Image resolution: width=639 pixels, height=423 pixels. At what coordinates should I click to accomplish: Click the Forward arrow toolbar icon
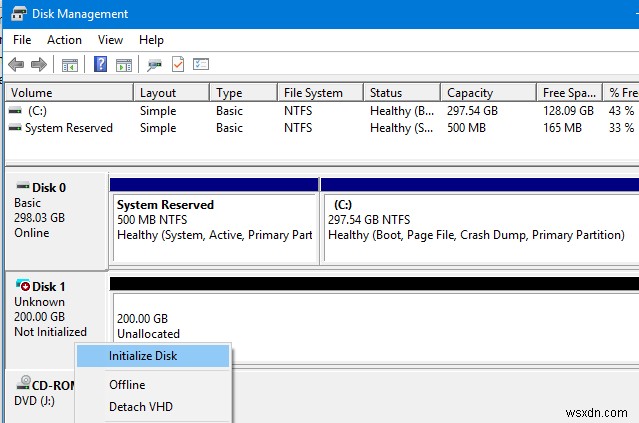pos(39,64)
